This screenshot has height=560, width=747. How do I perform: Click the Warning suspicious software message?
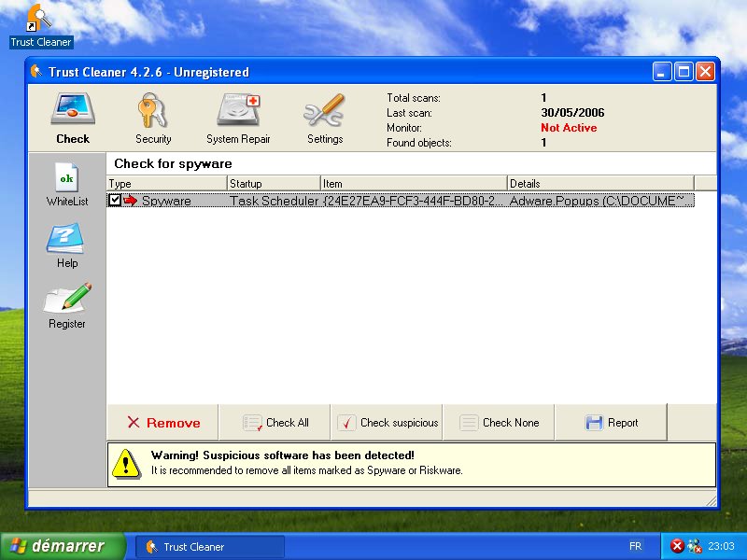coord(283,455)
